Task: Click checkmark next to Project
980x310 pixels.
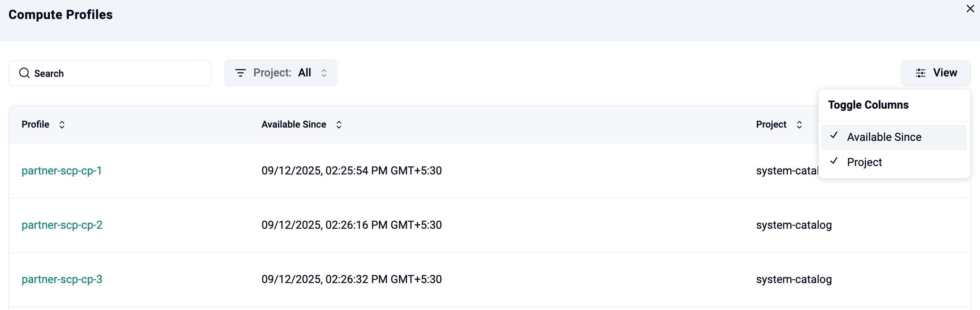Action: click(x=834, y=161)
